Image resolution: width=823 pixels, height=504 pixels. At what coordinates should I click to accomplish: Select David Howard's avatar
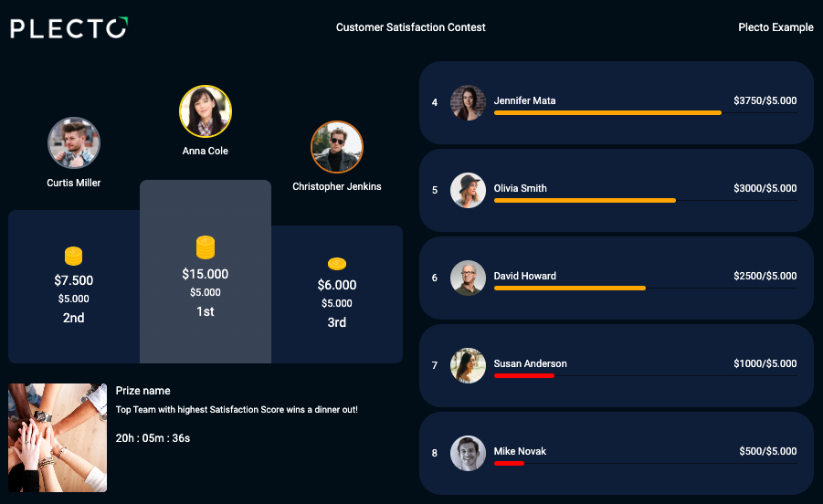(x=468, y=278)
